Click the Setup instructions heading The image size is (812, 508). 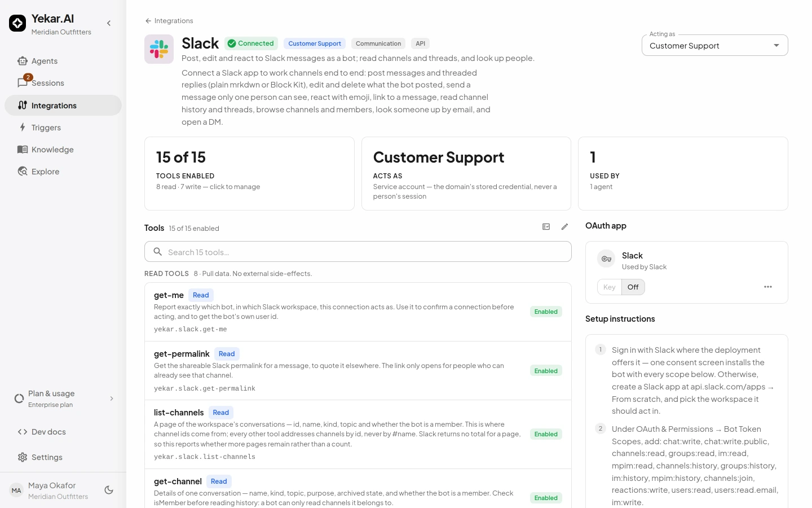coord(620,319)
